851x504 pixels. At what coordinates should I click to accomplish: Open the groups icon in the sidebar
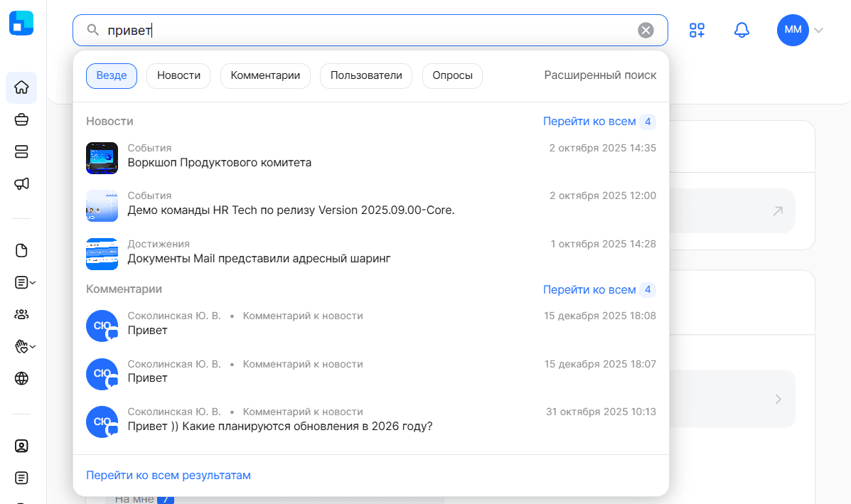click(21, 314)
